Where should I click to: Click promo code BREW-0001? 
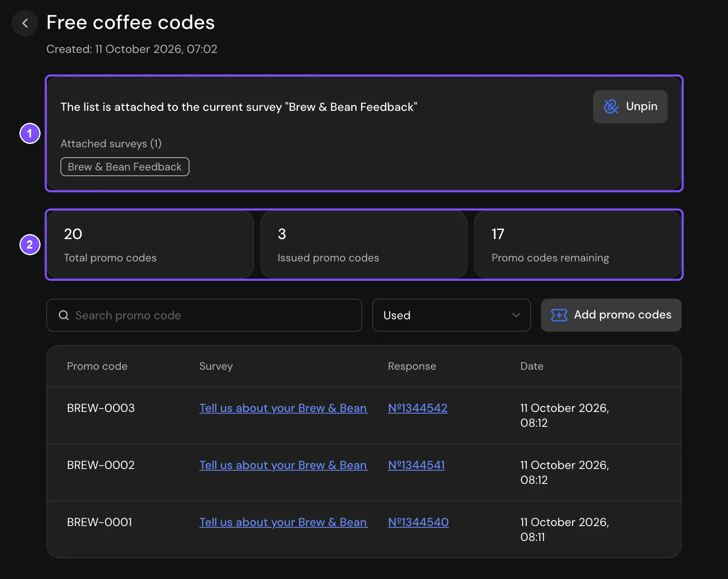coord(100,522)
